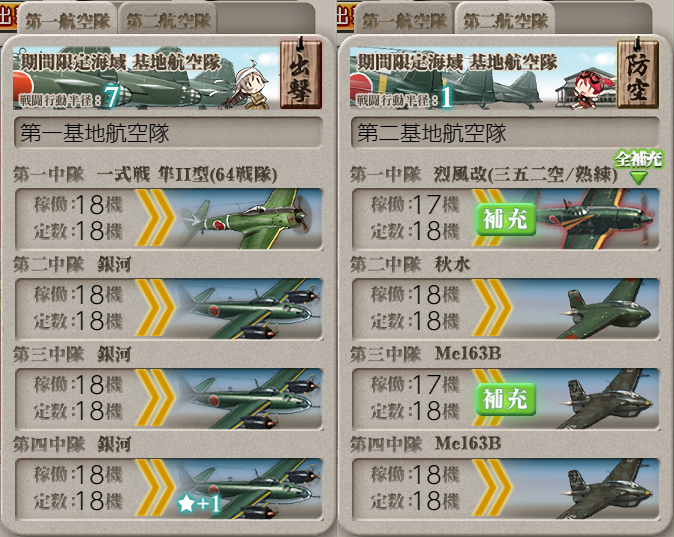Toggle the 出撃 sortie mode wooden sign
The image size is (674, 537).
pos(301,73)
